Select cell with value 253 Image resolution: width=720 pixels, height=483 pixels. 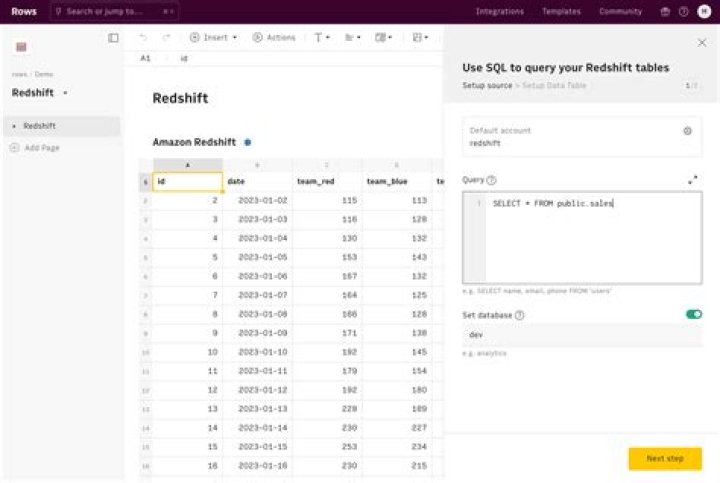click(x=327, y=447)
